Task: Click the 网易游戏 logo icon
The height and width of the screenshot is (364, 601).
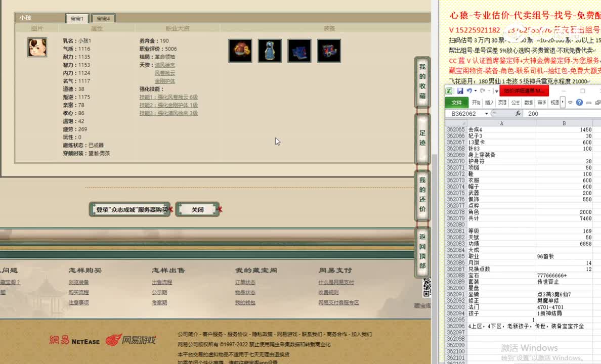Action: (x=112, y=341)
